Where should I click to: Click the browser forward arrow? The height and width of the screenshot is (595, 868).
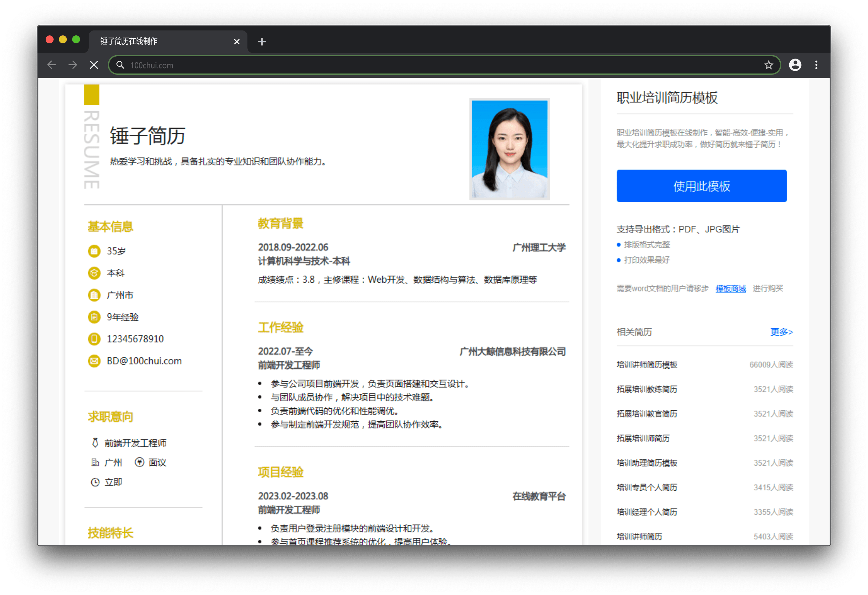tap(73, 65)
